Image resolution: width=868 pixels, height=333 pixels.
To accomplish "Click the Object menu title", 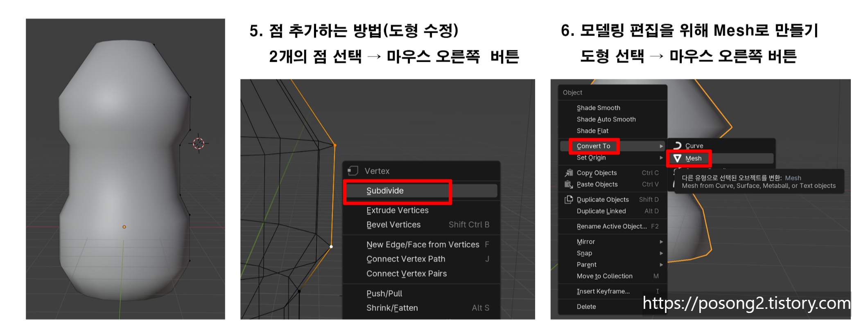I will (572, 92).
